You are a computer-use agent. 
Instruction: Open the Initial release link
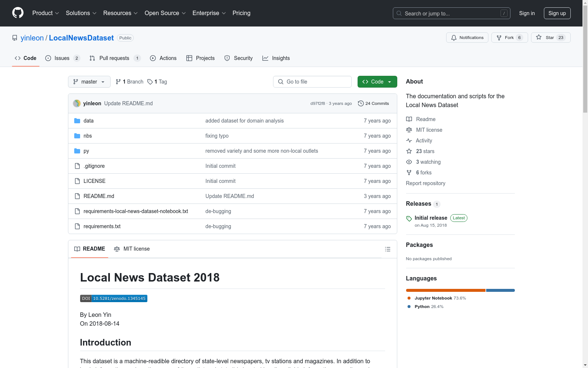431,218
